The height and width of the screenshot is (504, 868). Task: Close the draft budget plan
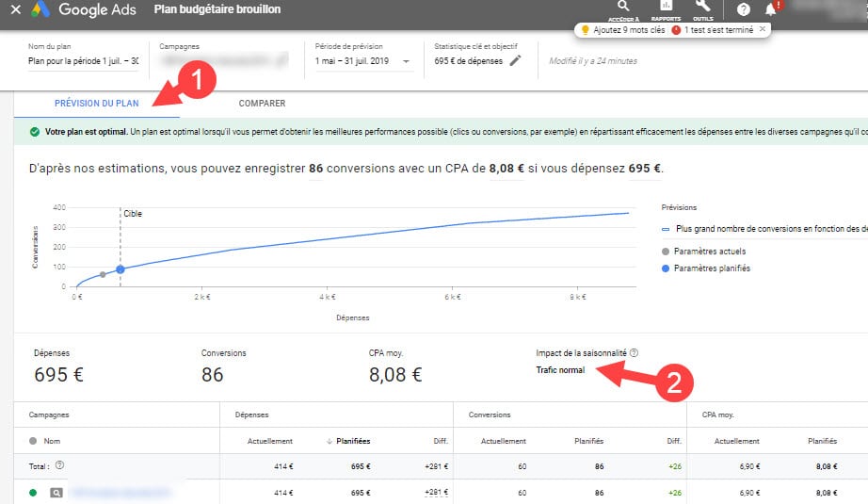coord(15,9)
